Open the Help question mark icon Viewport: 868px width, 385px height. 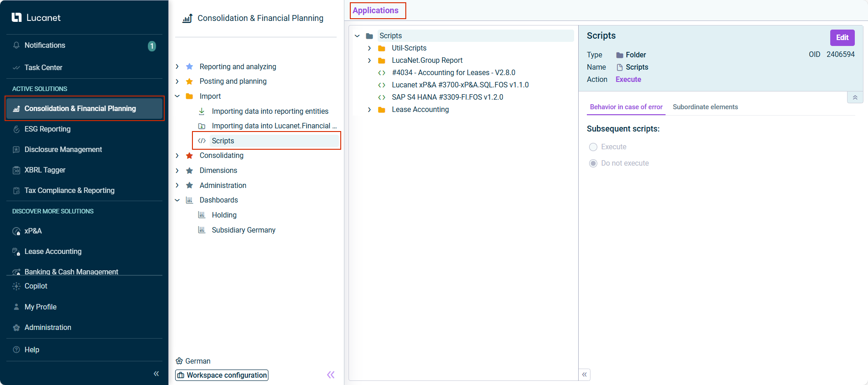(x=16, y=350)
